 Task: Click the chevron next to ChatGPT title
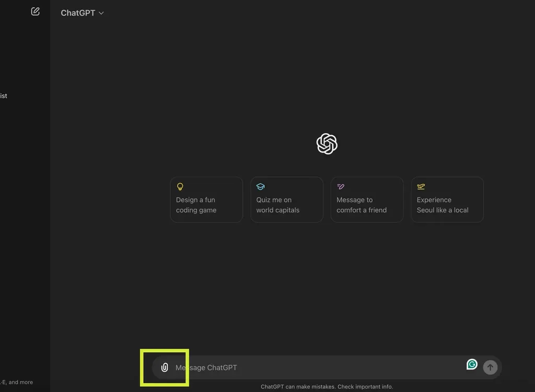tap(101, 13)
